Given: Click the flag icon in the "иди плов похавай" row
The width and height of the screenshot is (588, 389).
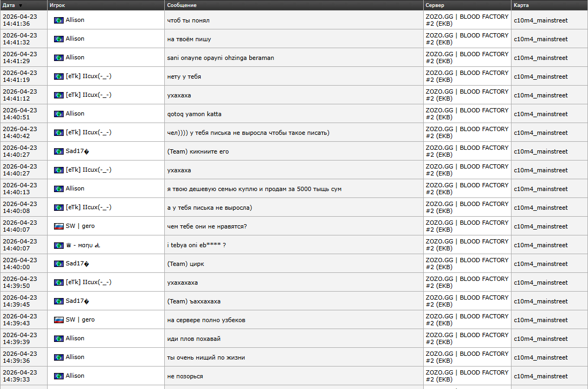Looking at the screenshot, I should click(x=59, y=339).
